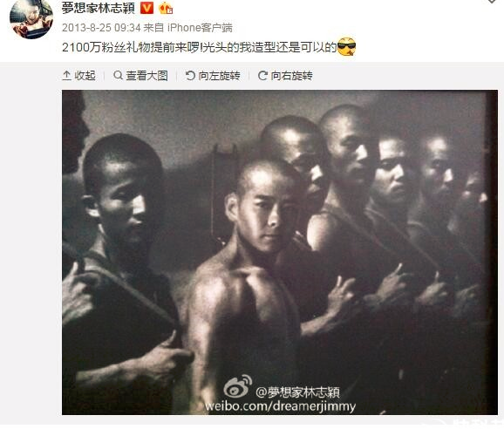Image resolution: width=504 pixels, height=429 pixels.
Task: Click the clockwise arrow icon for 向右旋转
Action: click(262, 76)
